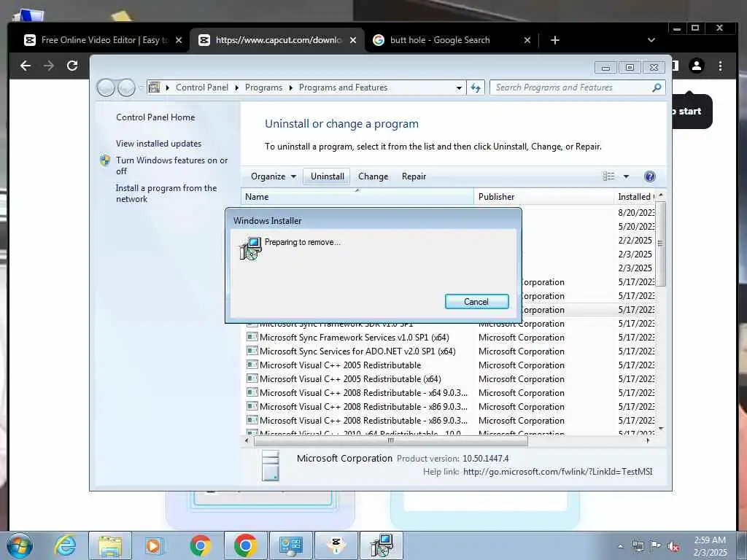This screenshot has width=747, height=560.
Task: Click the horizontal scrollbar of program list
Action: click(391, 441)
